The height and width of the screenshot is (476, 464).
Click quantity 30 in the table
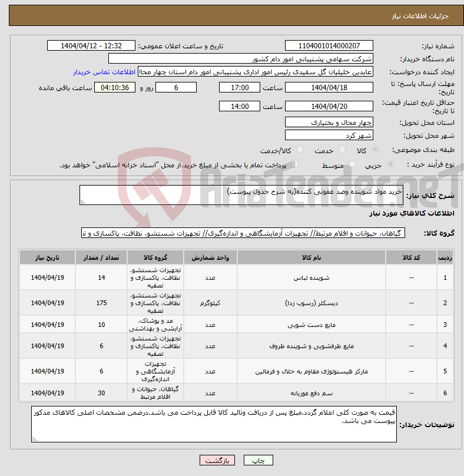pyautogui.click(x=101, y=393)
